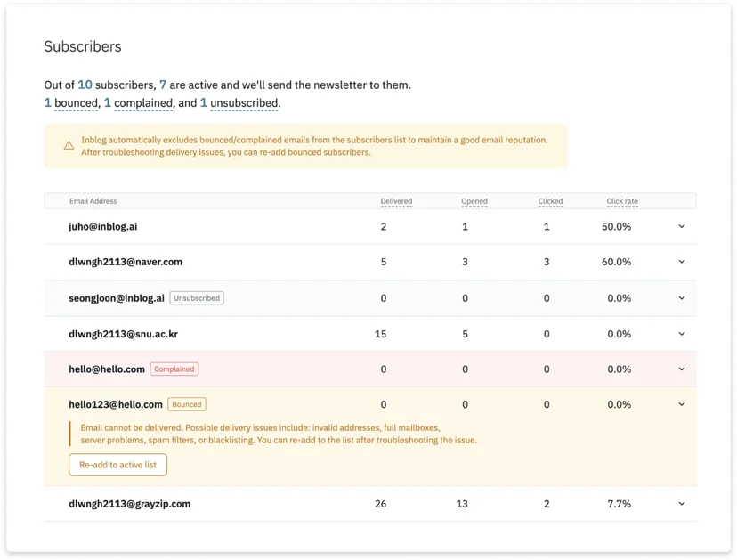This screenshot has width=737, height=560.
Task: Expand the dlwngh2113@grayzip.com row chevron
Action: point(682,504)
